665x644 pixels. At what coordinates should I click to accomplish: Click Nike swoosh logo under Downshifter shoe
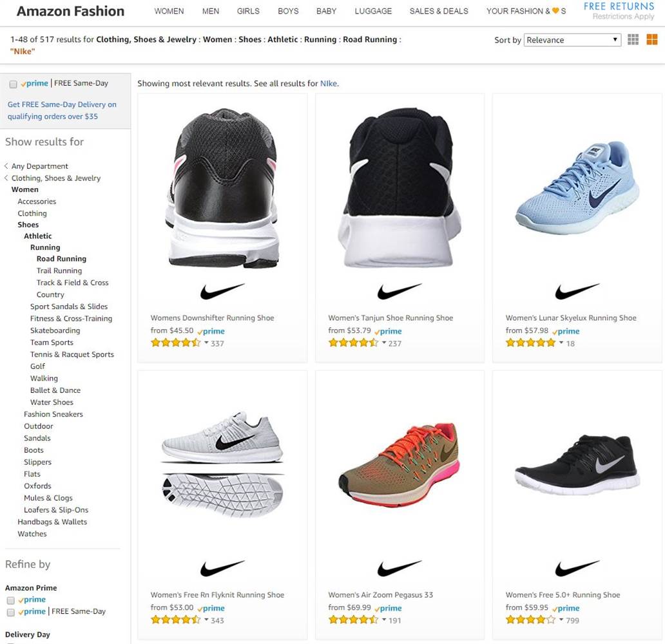[222, 292]
